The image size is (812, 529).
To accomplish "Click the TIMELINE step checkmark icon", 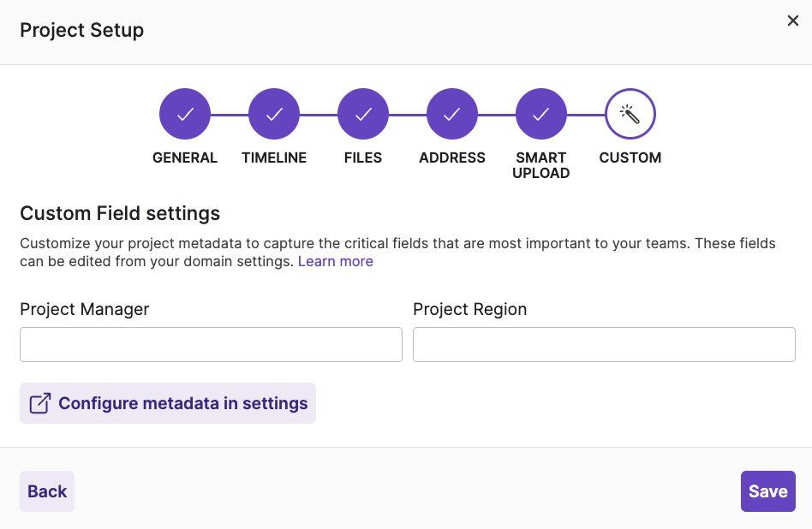I will [274, 113].
